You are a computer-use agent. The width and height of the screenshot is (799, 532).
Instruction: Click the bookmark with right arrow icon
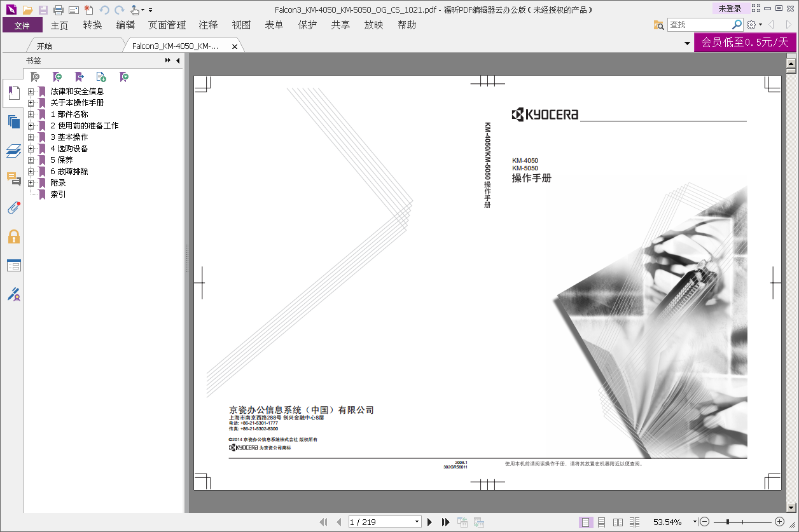[80, 77]
